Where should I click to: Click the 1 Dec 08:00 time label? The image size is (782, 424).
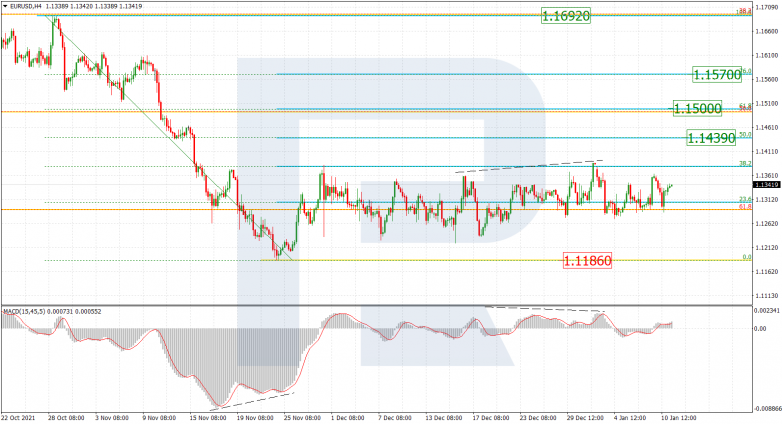[348, 418]
